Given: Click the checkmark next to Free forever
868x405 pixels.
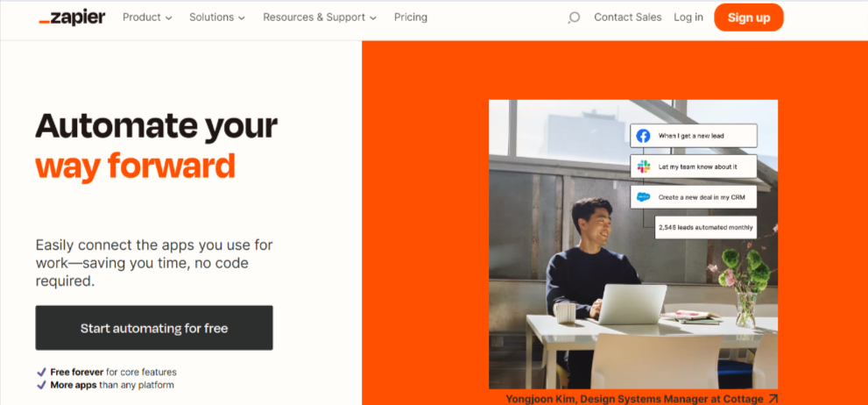Looking at the screenshot, I should [x=41, y=373].
